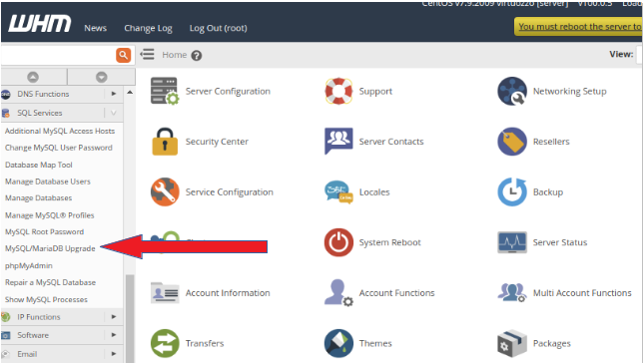Open Manage Database Users
644x363 pixels.
tap(48, 181)
